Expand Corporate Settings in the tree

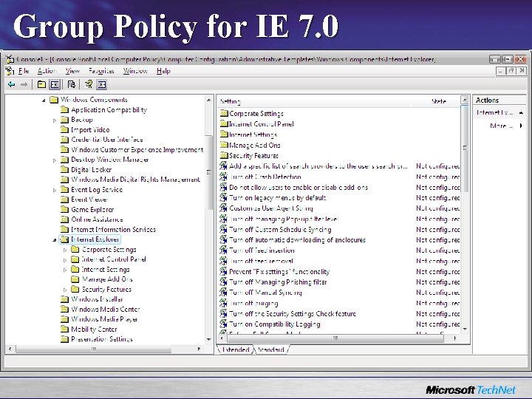(65, 250)
